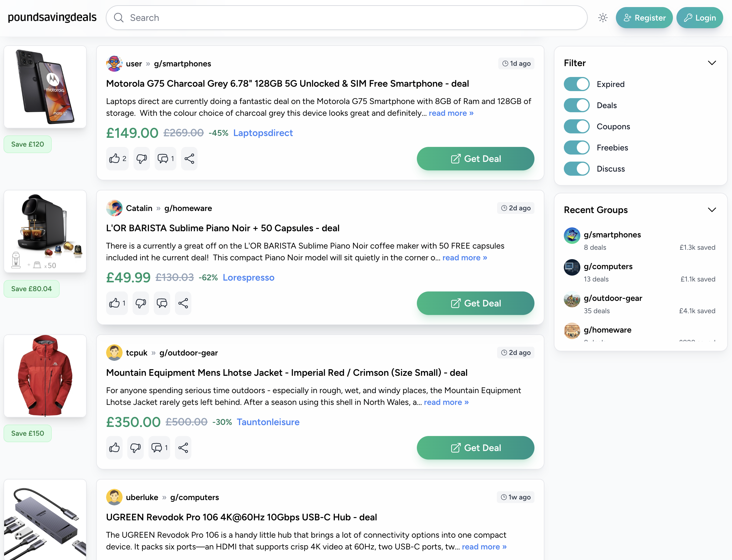Image resolution: width=732 pixels, height=560 pixels.
Task: Share the Mountain Equipment Lhotse Jacket deal
Action: 183,448
